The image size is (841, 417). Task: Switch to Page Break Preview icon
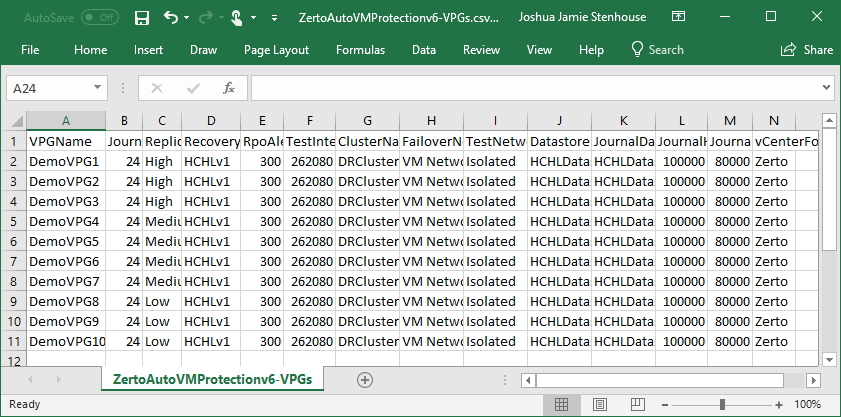tap(637, 404)
